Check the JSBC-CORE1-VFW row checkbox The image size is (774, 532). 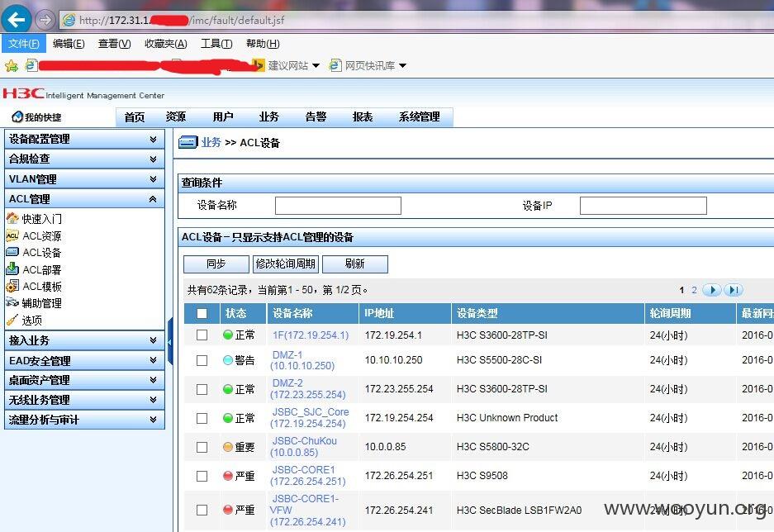pos(202,510)
